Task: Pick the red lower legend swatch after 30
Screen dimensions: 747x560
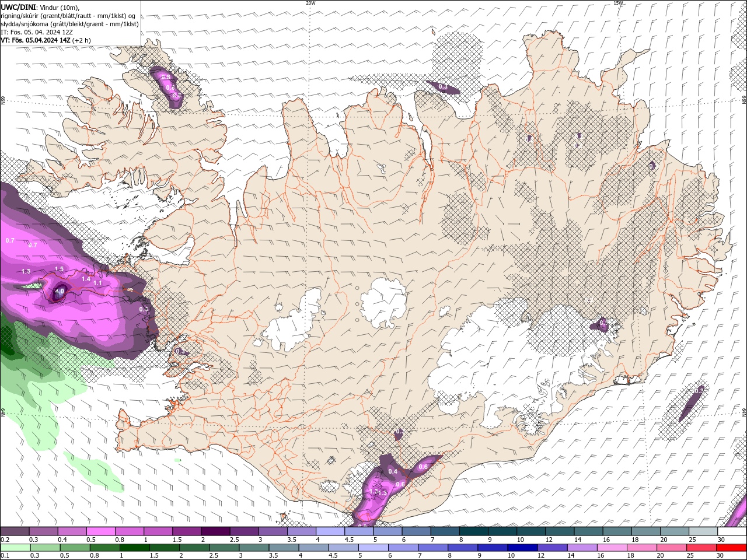Action: pyautogui.click(x=730, y=548)
